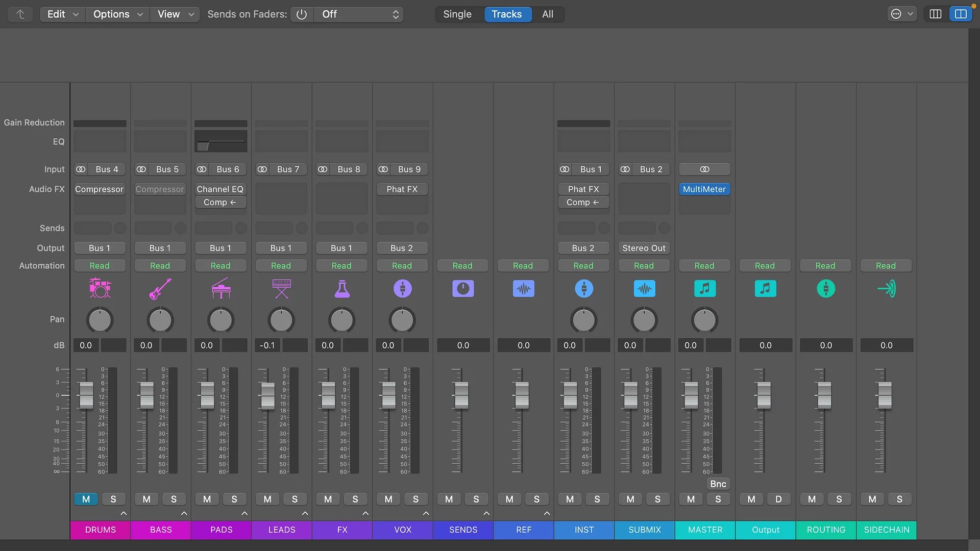Select the SIDECHAIN channel name label
The image size is (980, 551).
tap(887, 530)
